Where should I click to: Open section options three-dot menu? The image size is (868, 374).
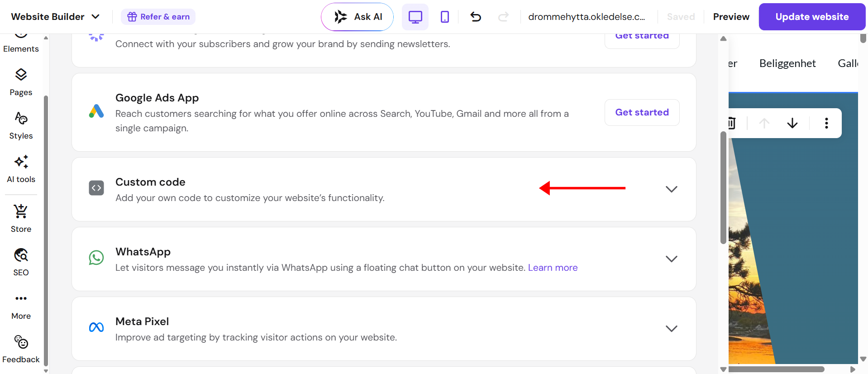click(826, 123)
